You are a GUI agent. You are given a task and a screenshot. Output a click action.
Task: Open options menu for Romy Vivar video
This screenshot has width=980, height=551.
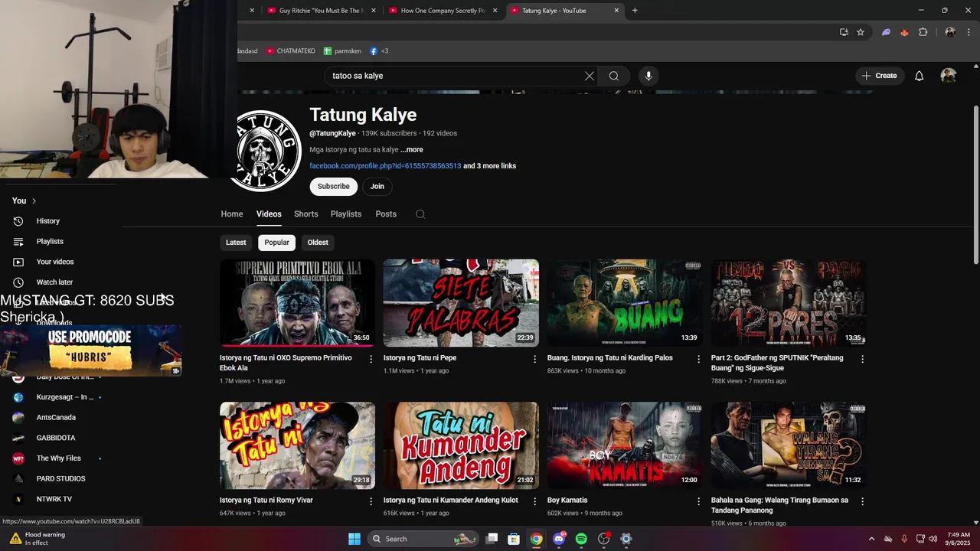pos(371,501)
